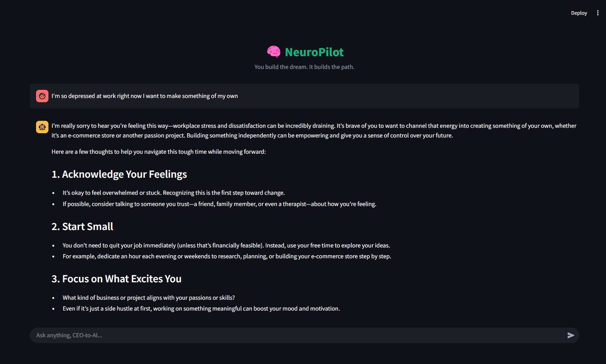The image size is (606, 364).
Task: Click the 'Acknowledge Your Feelings' heading
Action: 119,174
